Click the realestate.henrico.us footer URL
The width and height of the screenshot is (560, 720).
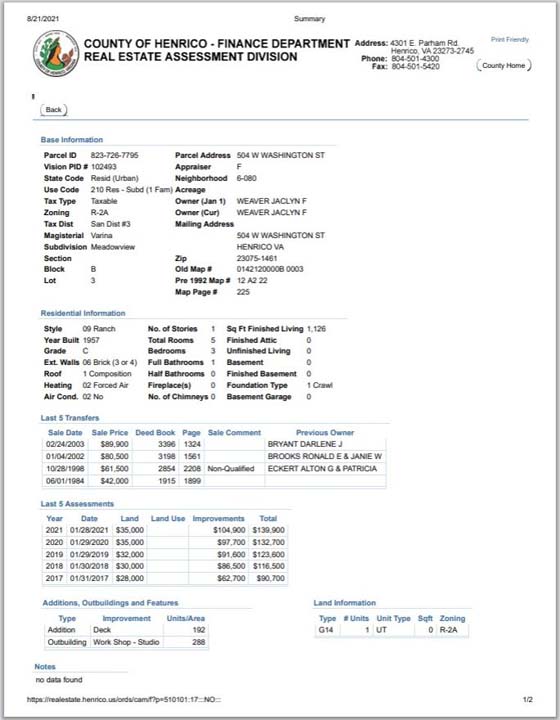(x=124, y=700)
